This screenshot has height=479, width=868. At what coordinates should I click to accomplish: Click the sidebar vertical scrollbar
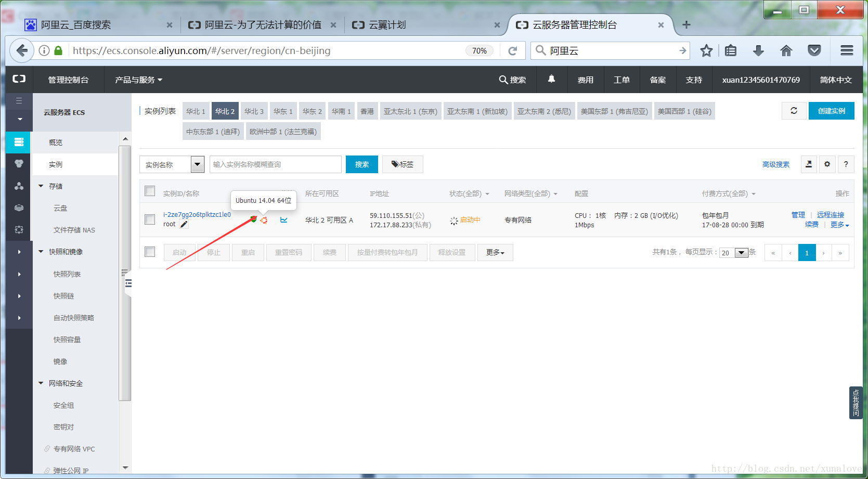(125, 273)
